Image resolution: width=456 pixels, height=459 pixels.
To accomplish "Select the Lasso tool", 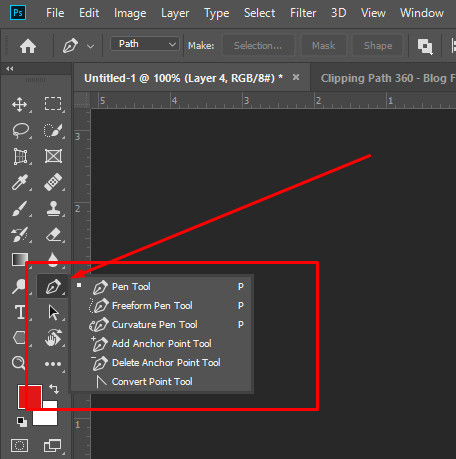I will pyautogui.click(x=20, y=130).
